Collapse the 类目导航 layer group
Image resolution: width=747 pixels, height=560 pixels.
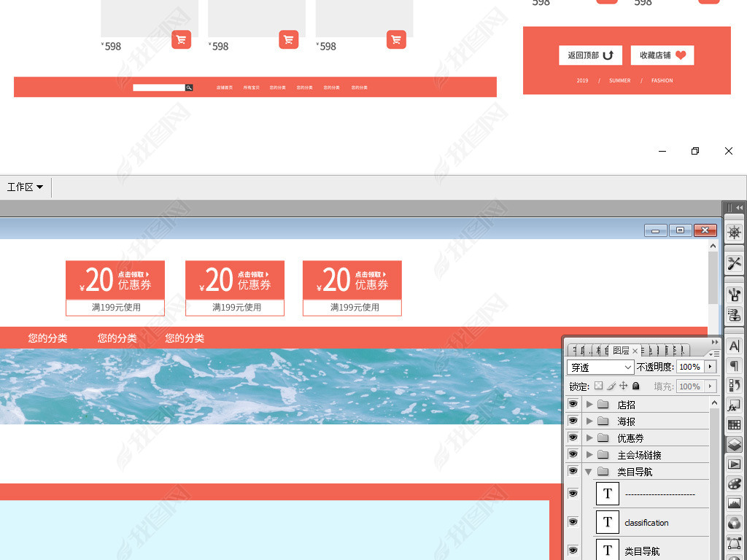point(589,472)
